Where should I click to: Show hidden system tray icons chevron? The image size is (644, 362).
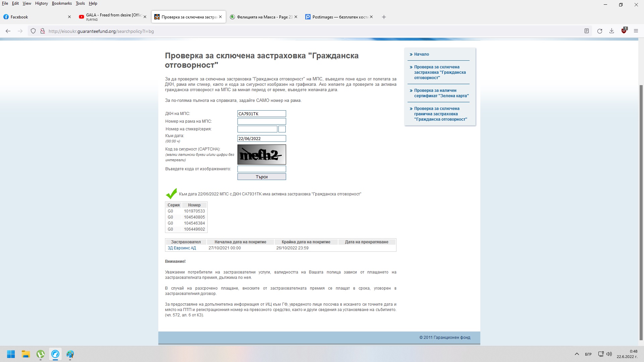(x=577, y=354)
